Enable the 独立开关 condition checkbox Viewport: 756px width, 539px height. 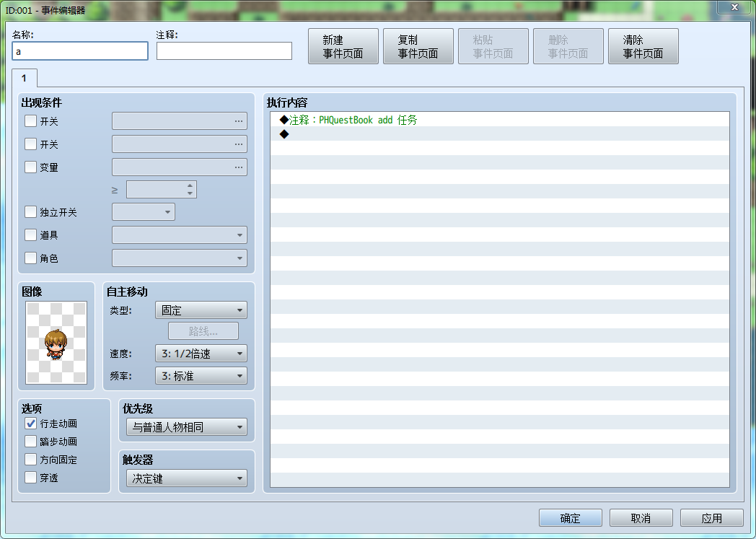(x=30, y=212)
